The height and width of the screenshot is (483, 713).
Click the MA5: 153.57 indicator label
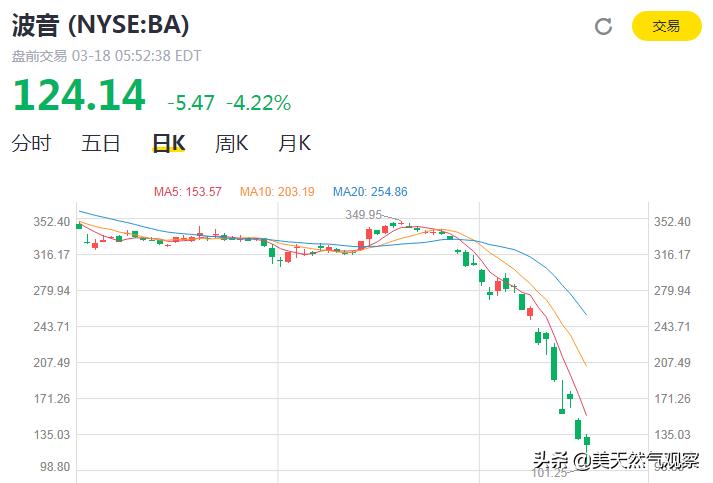[187, 191]
